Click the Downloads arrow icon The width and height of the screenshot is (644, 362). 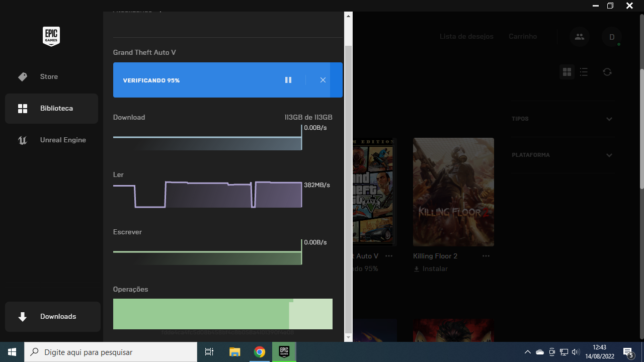tap(23, 317)
